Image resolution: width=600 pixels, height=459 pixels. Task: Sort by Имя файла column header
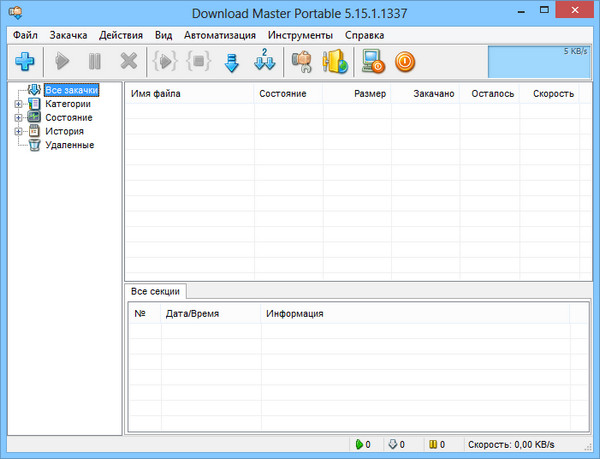click(x=155, y=93)
